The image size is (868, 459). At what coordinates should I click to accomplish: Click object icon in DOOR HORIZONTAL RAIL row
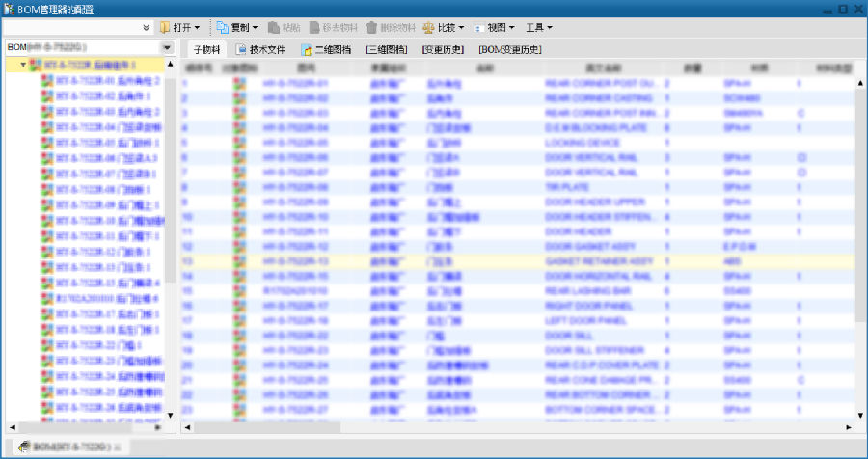click(239, 276)
